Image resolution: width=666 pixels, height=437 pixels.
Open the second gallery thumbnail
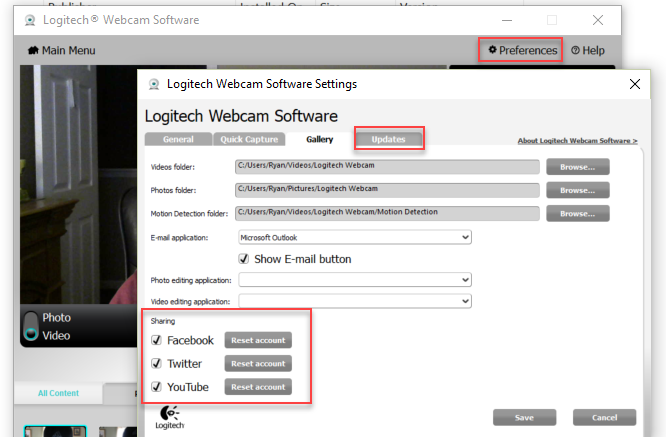coord(118,431)
